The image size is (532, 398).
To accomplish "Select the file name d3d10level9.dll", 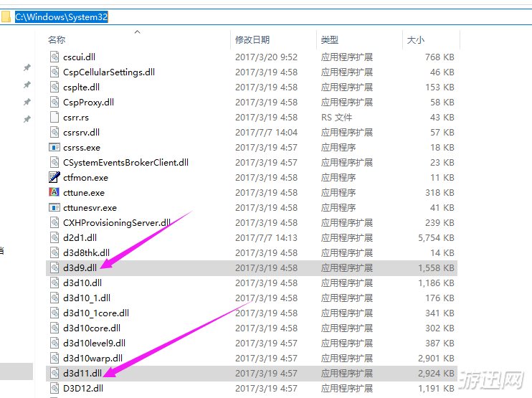I will click(x=94, y=343).
